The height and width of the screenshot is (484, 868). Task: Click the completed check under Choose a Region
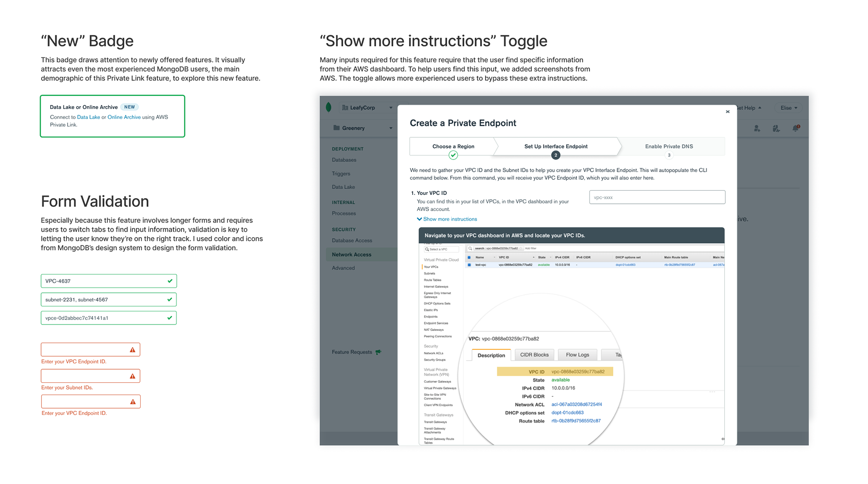453,155
